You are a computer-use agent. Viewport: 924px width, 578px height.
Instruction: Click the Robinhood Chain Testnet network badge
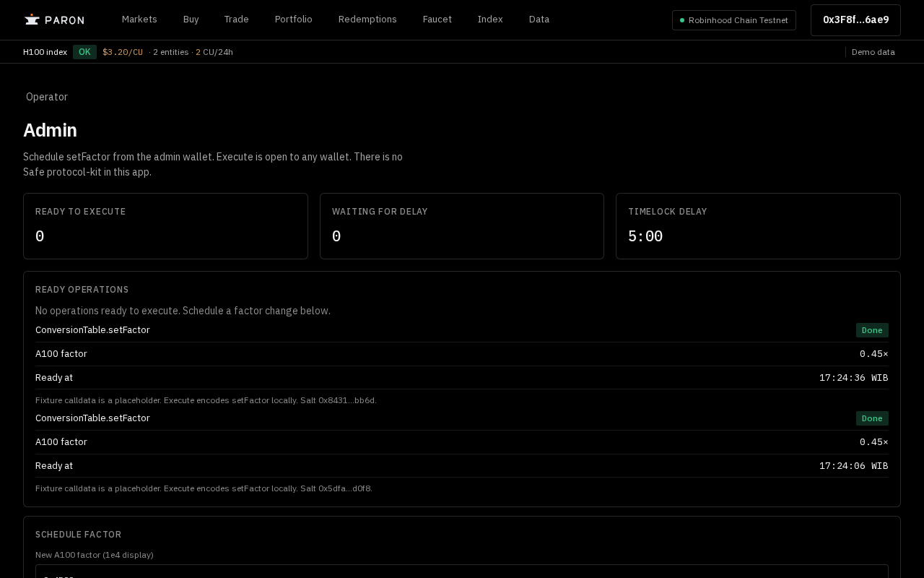coord(734,20)
